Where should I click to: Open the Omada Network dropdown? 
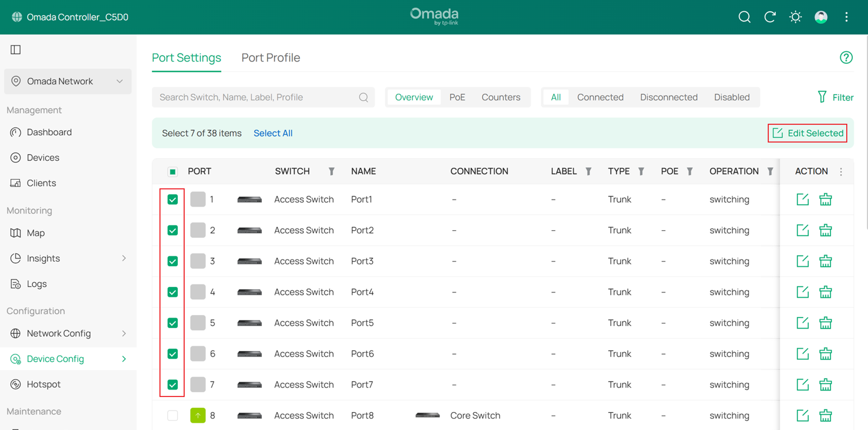coord(67,81)
